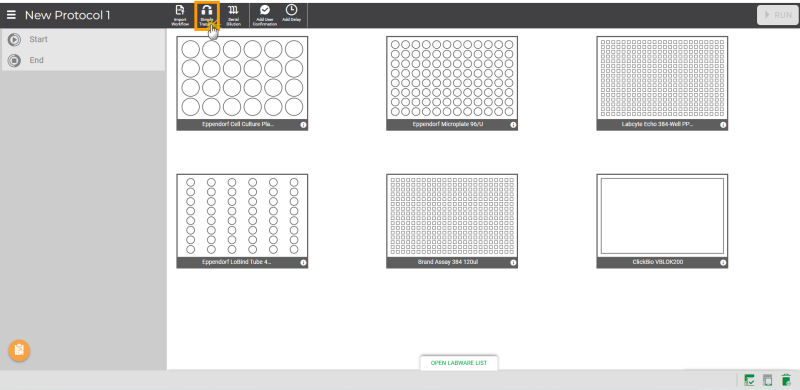Viewport: 800px width, 390px height.
Task: Show info for ClickBio VBLOK200
Action: pos(723,263)
